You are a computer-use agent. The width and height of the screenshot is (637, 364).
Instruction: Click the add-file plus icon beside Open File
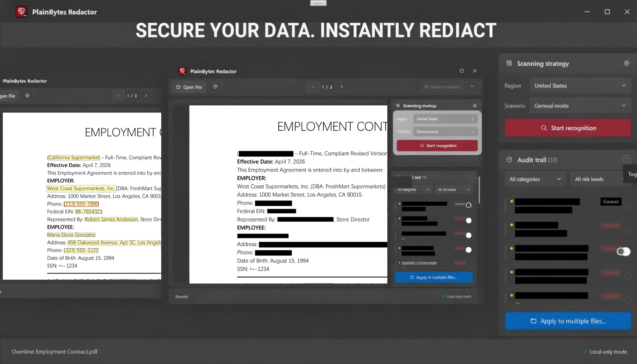(215, 87)
